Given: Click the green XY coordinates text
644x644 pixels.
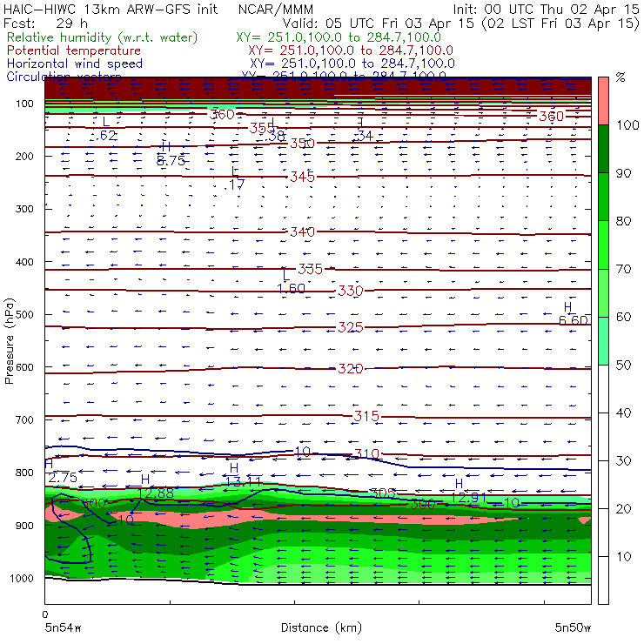Looking at the screenshot, I should (339, 37).
